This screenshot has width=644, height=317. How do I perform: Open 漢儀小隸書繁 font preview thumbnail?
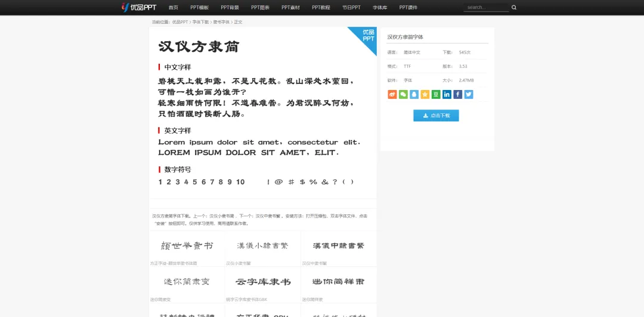coord(263,246)
